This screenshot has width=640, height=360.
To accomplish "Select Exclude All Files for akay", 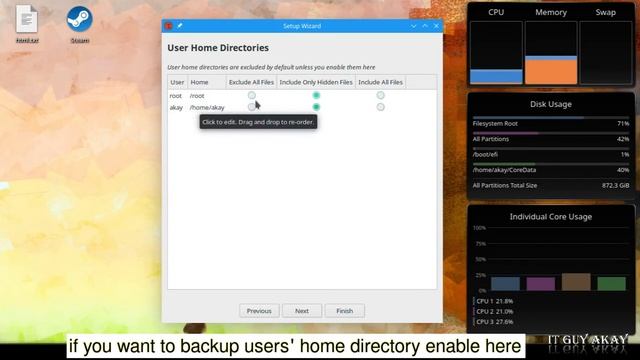I will point(251,107).
